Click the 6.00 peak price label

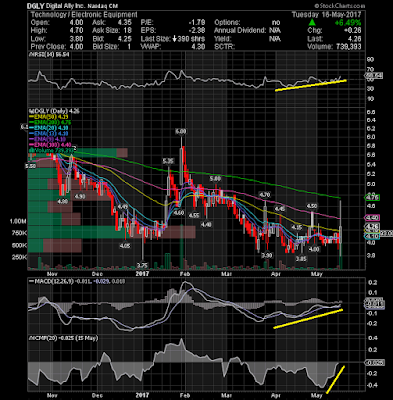(x=180, y=132)
